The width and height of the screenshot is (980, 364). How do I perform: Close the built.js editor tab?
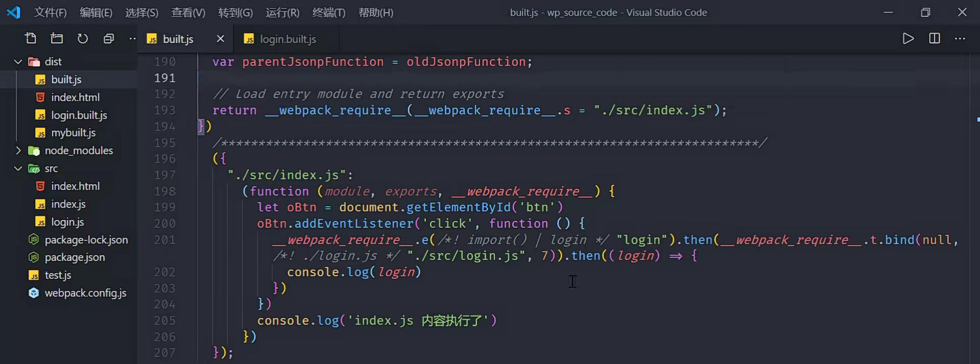[220, 39]
